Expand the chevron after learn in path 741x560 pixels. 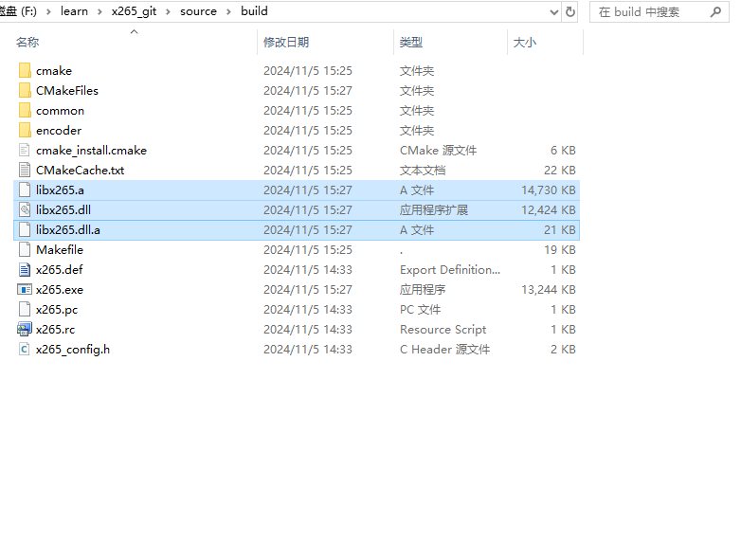click(99, 11)
